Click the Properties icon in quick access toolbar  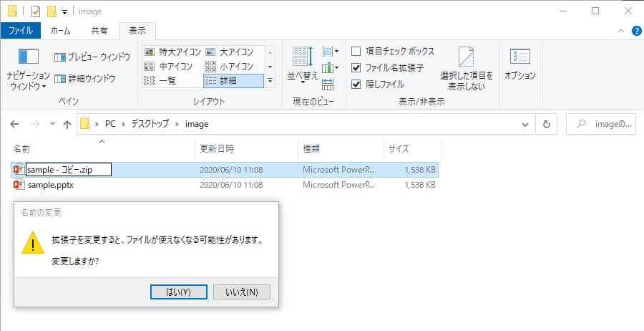tap(36, 11)
